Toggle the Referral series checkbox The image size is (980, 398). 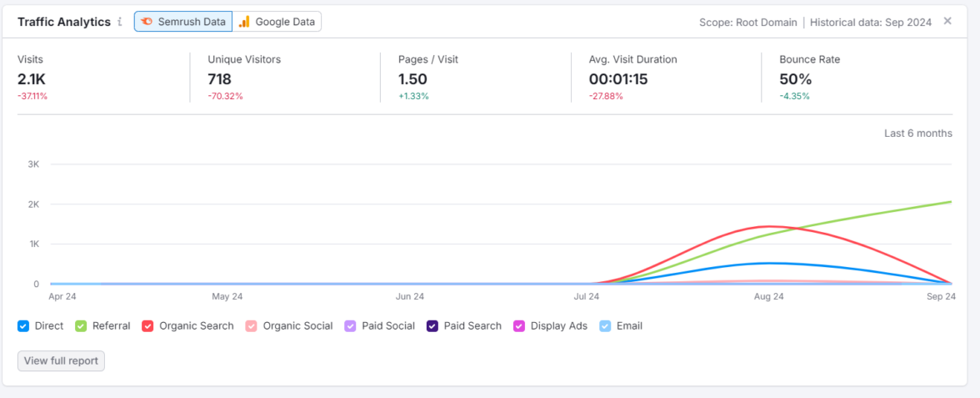point(82,326)
